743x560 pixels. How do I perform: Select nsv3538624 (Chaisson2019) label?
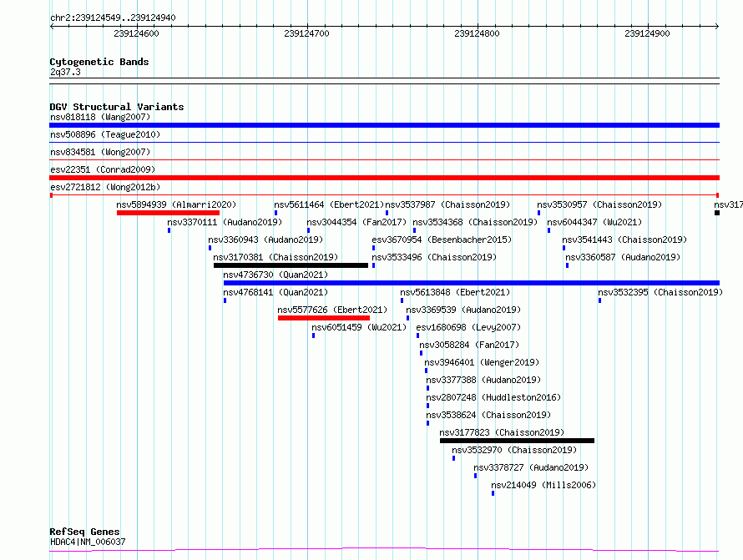[488, 415]
